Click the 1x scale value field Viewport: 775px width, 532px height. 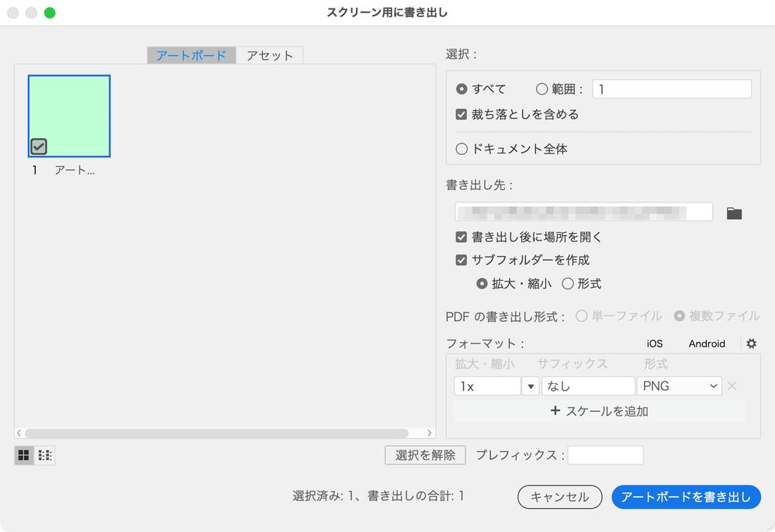click(x=487, y=385)
